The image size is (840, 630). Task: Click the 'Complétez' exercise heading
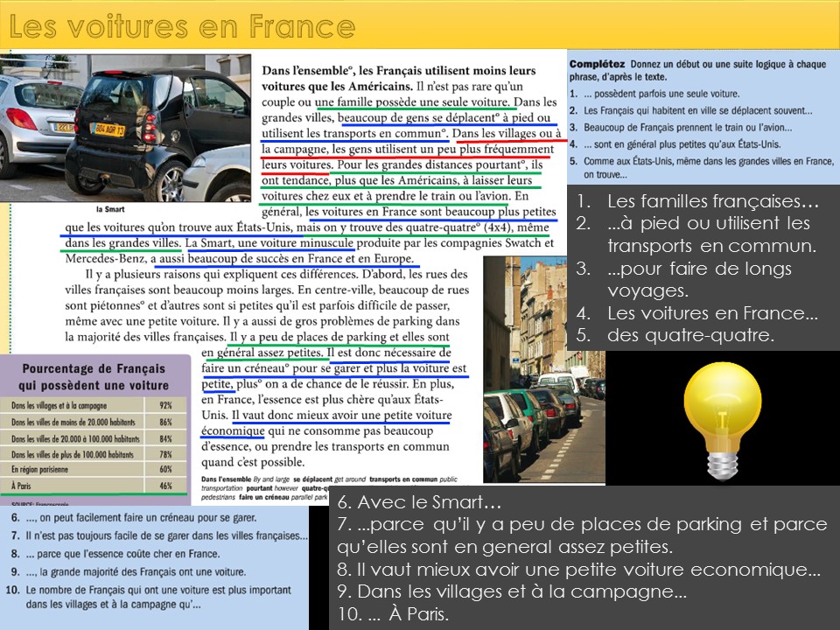pyautogui.click(x=596, y=65)
